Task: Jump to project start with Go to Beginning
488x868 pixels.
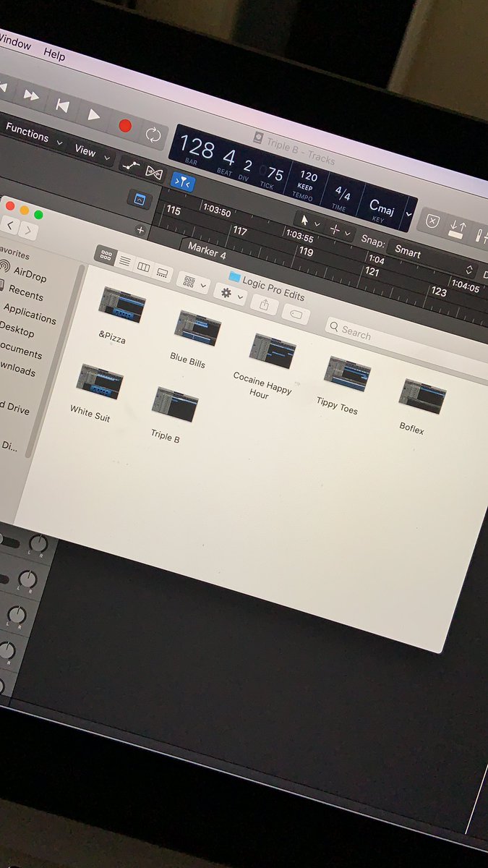Action: [63, 106]
